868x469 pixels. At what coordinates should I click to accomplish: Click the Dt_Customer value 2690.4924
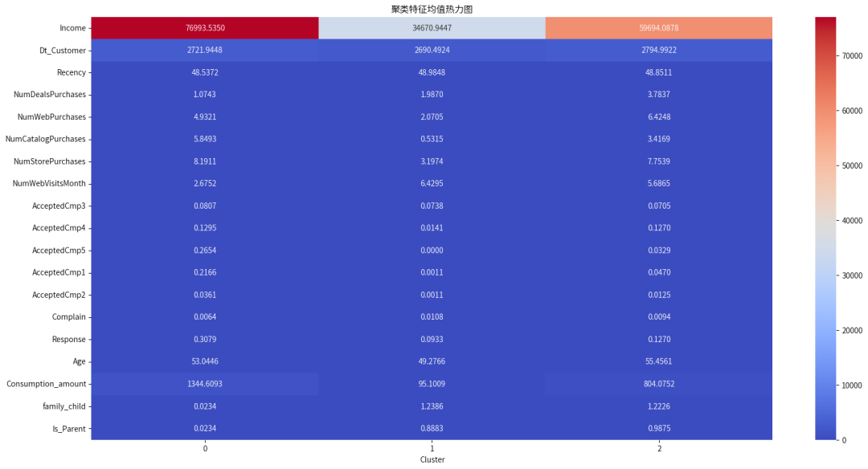[x=432, y=50]
